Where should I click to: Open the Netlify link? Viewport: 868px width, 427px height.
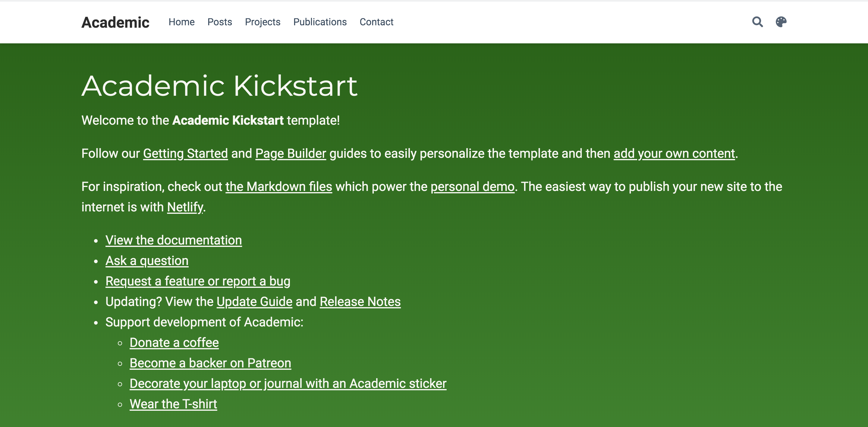click(185, 207)
